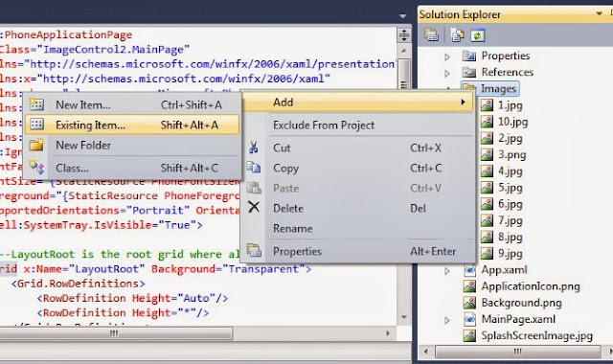Click the Paste clipboard icon
Image resolution: width=613 pixels, height=364 pixels.
tap(254, 188)
